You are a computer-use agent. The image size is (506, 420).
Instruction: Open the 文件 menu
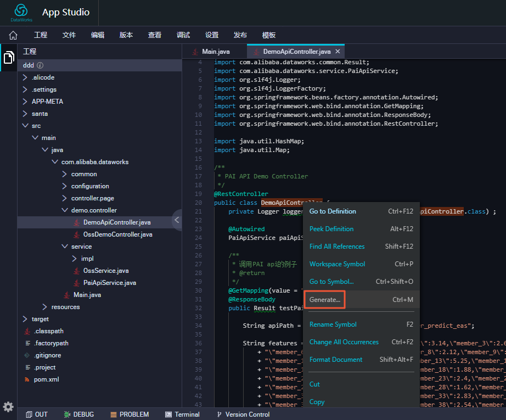point(69,35)
